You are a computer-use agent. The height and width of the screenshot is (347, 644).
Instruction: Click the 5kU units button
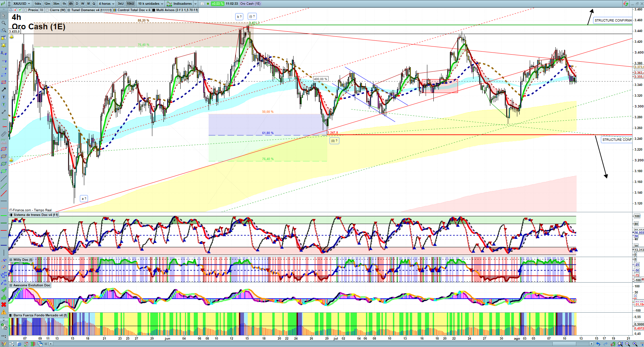121,4
